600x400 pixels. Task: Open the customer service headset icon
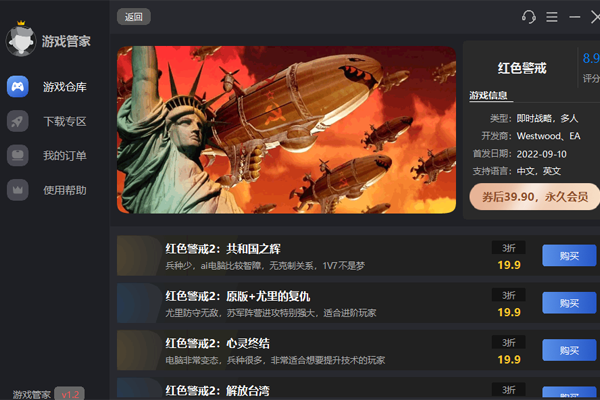click(x=529, y=17)
